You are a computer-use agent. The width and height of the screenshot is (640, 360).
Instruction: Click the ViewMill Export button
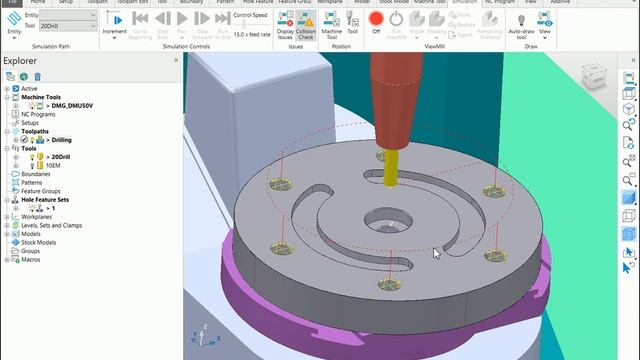tap(460, 35)
